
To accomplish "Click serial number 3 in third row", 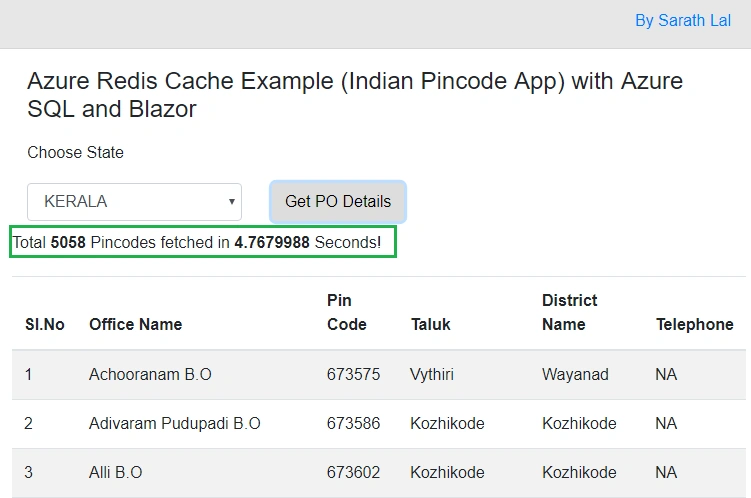I will 29,473.
